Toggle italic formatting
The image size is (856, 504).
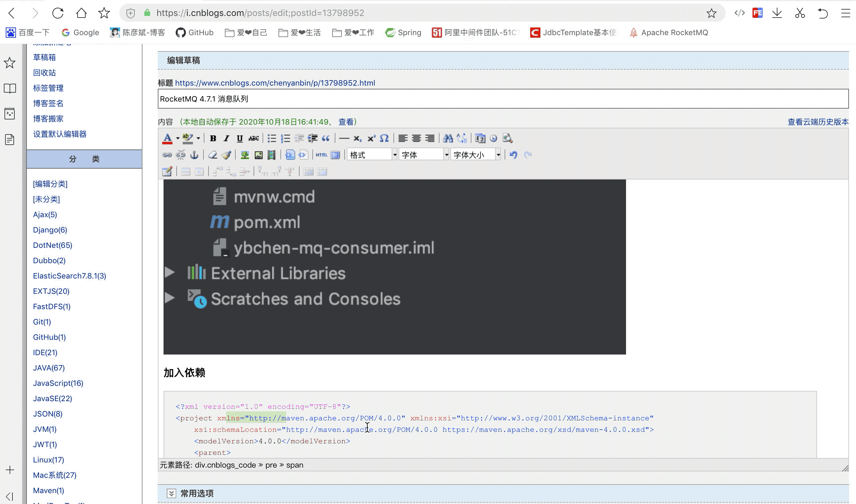tap(226, 138)
